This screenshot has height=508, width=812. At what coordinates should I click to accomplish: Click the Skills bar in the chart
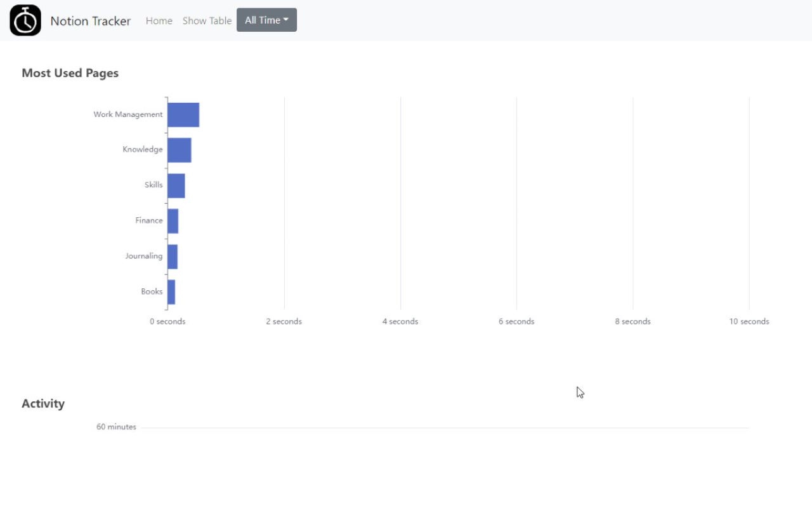coord(176,185)
